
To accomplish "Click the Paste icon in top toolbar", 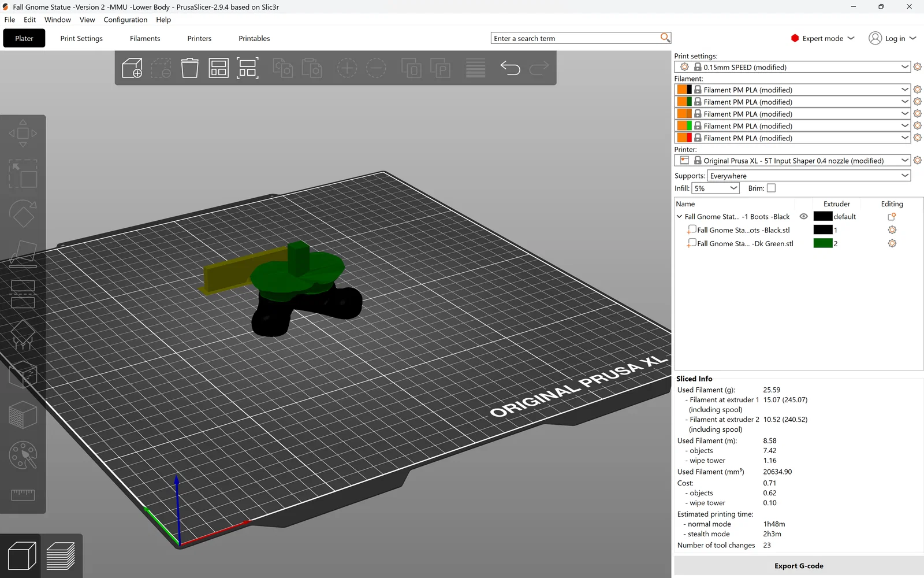I will click(x=312, y=68).
